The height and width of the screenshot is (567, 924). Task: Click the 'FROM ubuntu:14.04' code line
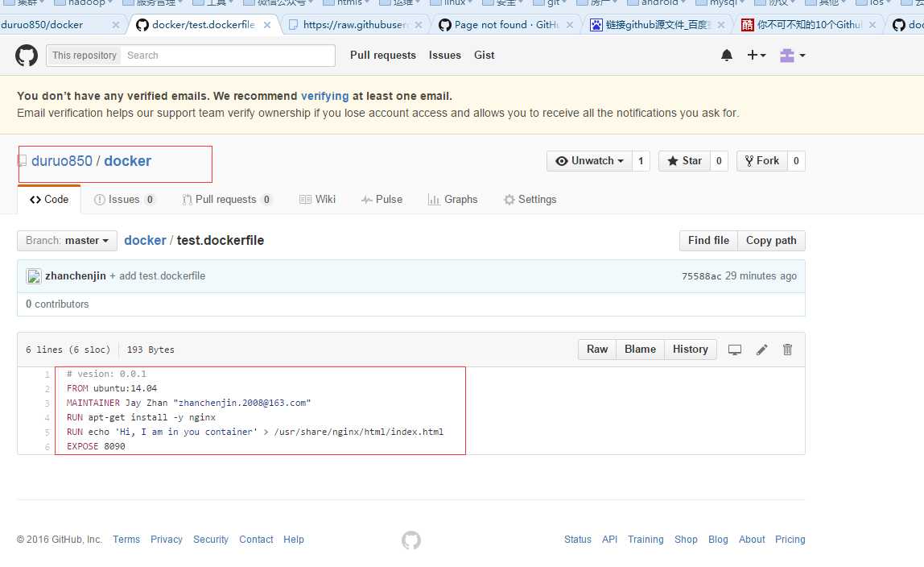pos(112,388)
